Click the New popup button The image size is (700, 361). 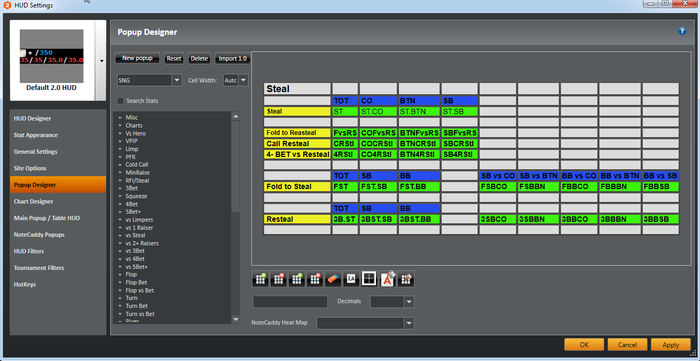coord(137,58)
